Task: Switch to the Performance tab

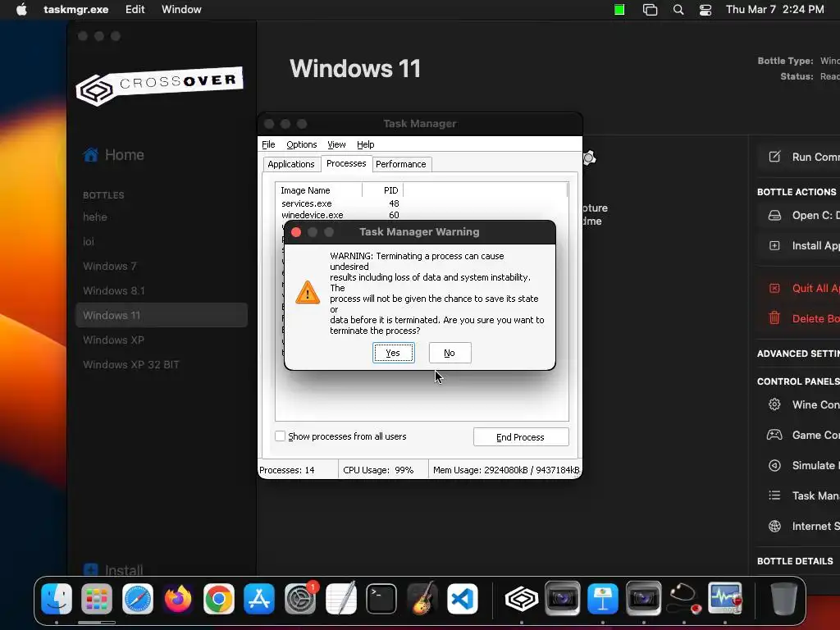Action: click(x=400, y=164)
